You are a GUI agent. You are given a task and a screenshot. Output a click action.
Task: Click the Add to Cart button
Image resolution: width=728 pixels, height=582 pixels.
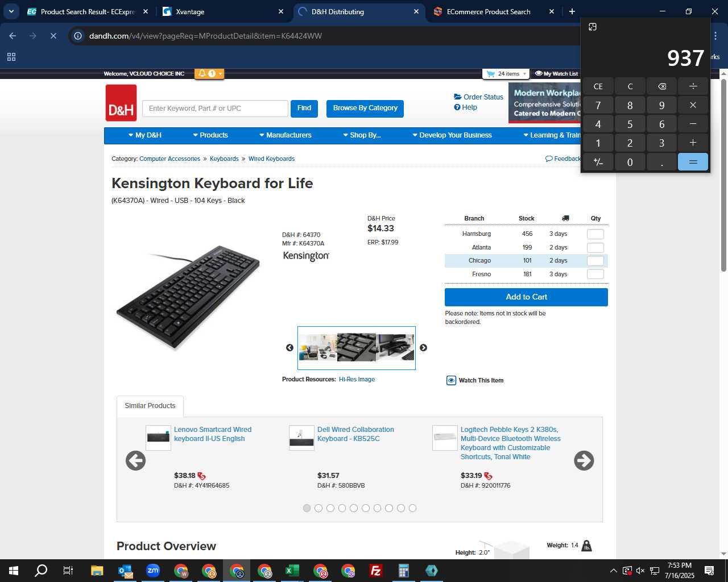click(526, 297)
